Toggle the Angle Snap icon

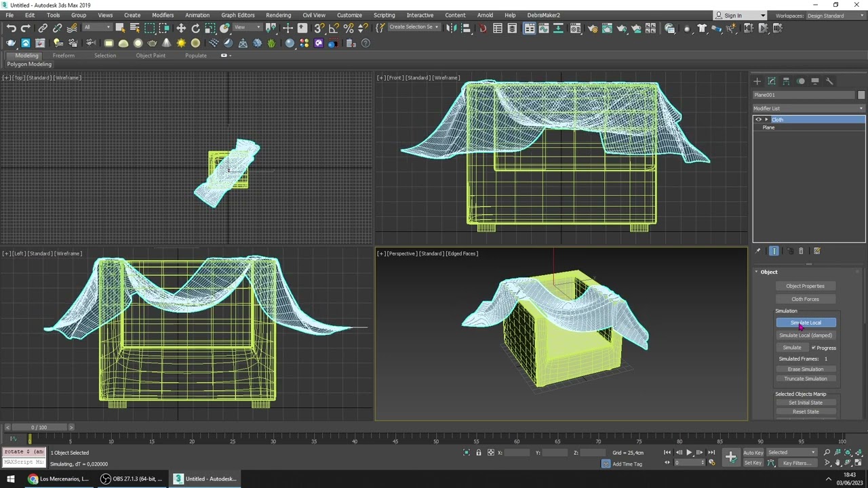point(334,28)
